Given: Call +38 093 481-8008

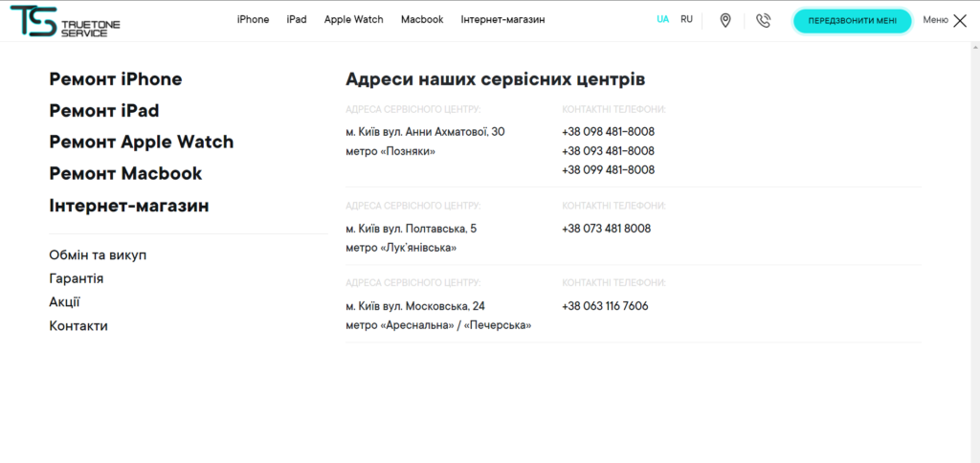Looking at the screenshot, I should click(x=608, y=151).
